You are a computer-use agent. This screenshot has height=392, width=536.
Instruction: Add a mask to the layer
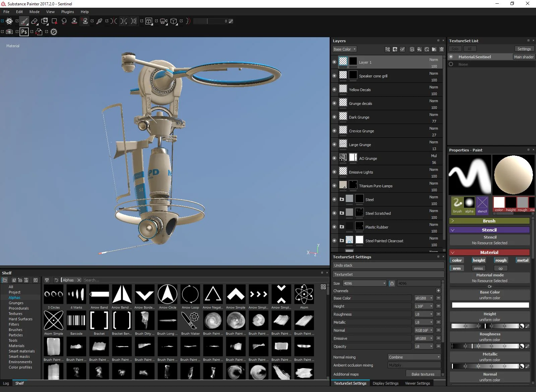point(395,49)
